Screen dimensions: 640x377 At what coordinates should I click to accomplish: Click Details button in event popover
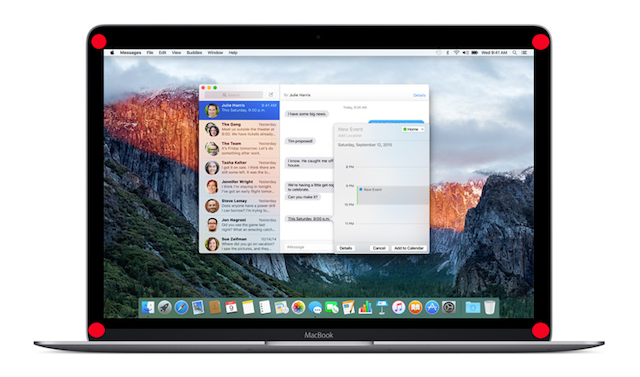coord(346,248)
